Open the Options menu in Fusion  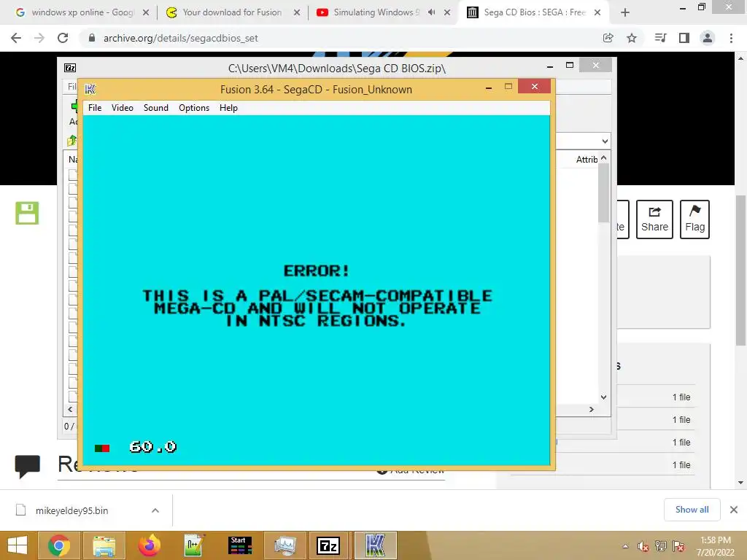tap(194, 108)
